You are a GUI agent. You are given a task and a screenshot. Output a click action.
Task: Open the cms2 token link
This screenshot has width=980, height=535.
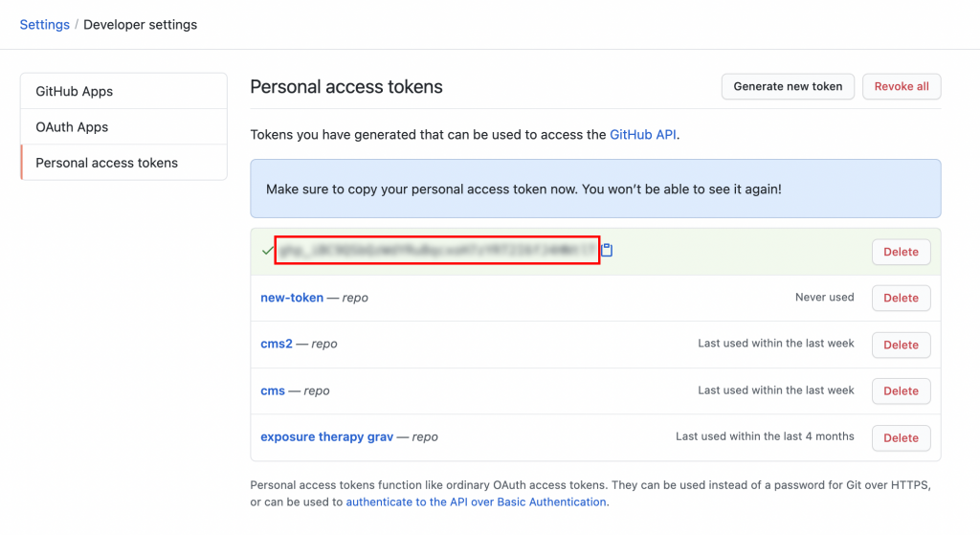tap(277, 344)
